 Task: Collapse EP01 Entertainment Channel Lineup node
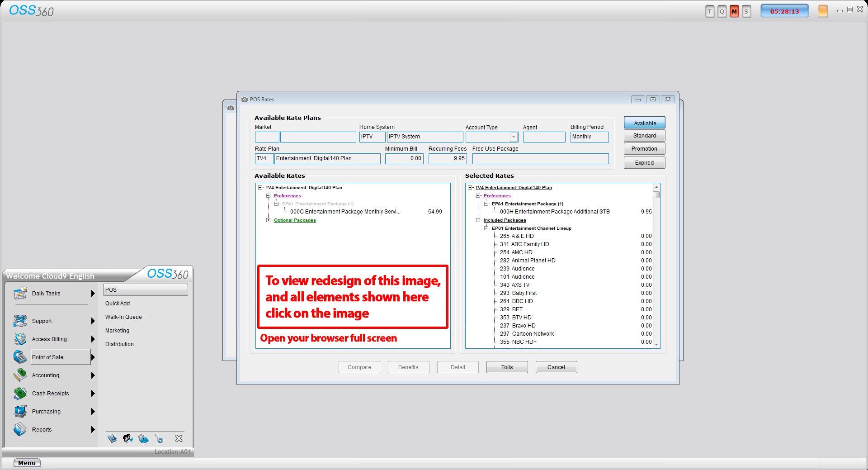click(x=486, y=228)
